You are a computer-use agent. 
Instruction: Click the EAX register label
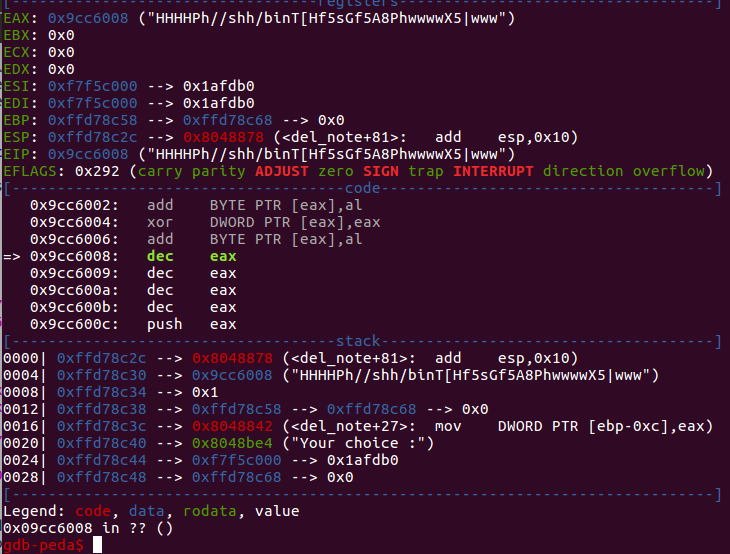(17, 19)
